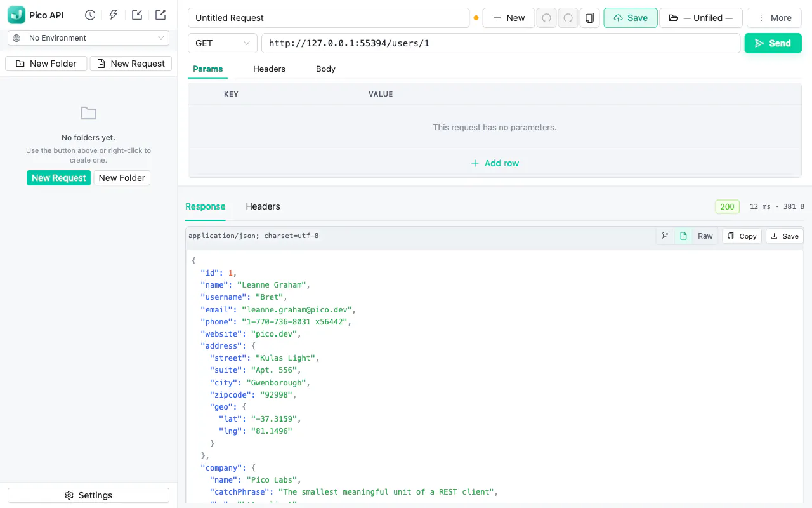
Task: Click the undo arrow icon button
Action: tap(546, 18)
